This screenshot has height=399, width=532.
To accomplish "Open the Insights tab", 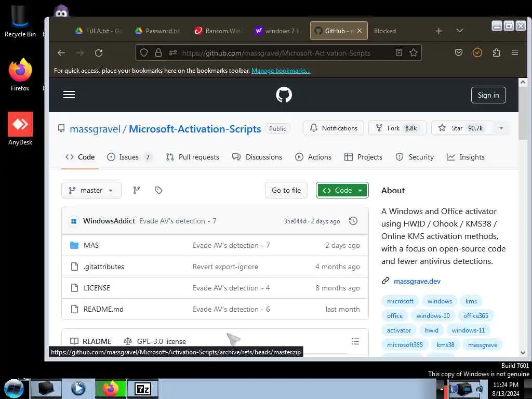I will 465,157.
